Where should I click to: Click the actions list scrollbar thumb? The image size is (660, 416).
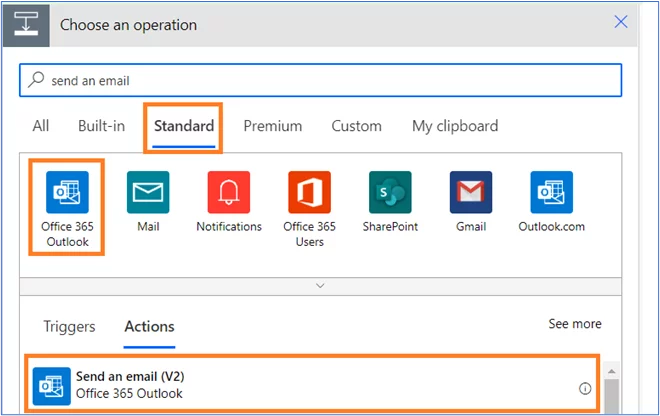pos(612,397)
